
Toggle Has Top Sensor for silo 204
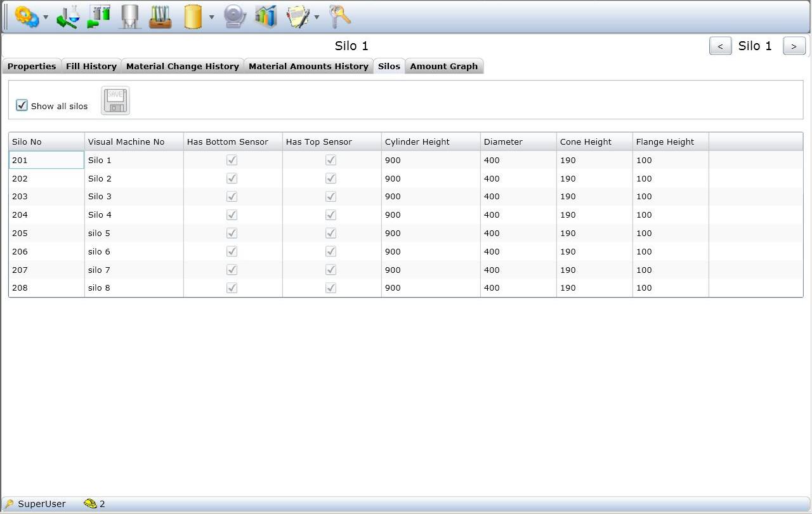[331, 214]
